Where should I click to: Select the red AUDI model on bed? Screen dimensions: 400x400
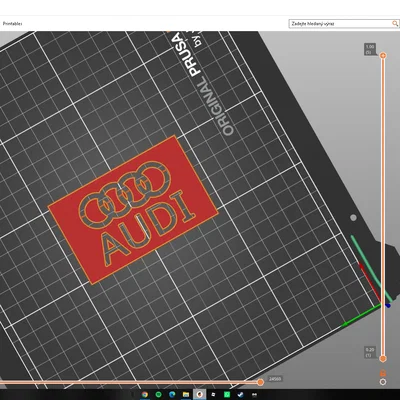click(x=133, y=210)
